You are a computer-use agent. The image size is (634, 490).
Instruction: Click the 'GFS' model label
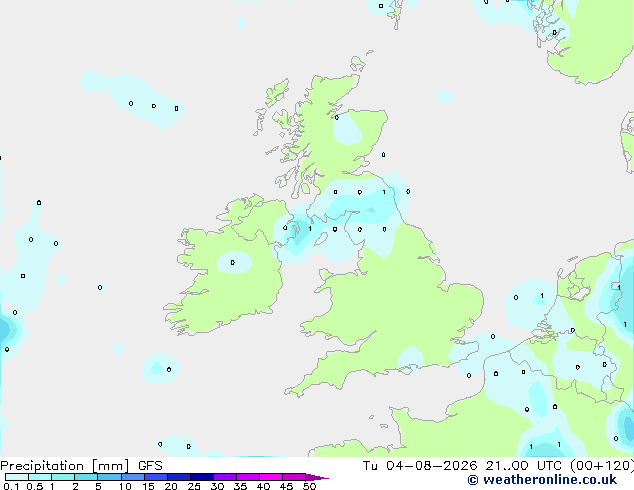pos(150,466)
